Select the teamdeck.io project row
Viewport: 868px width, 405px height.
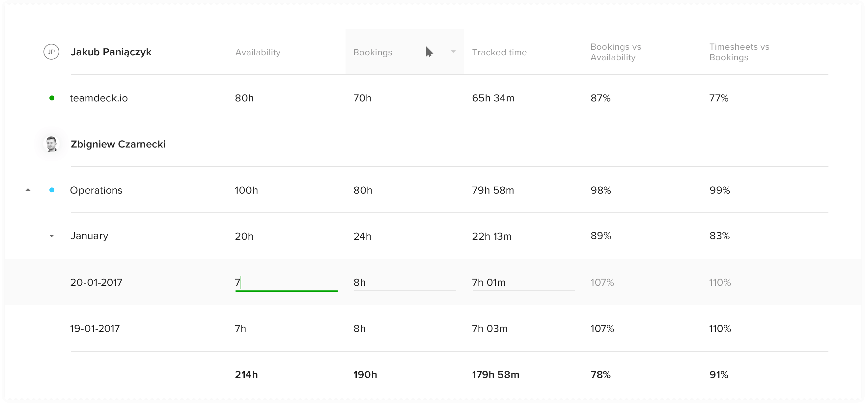coord(99,98)
